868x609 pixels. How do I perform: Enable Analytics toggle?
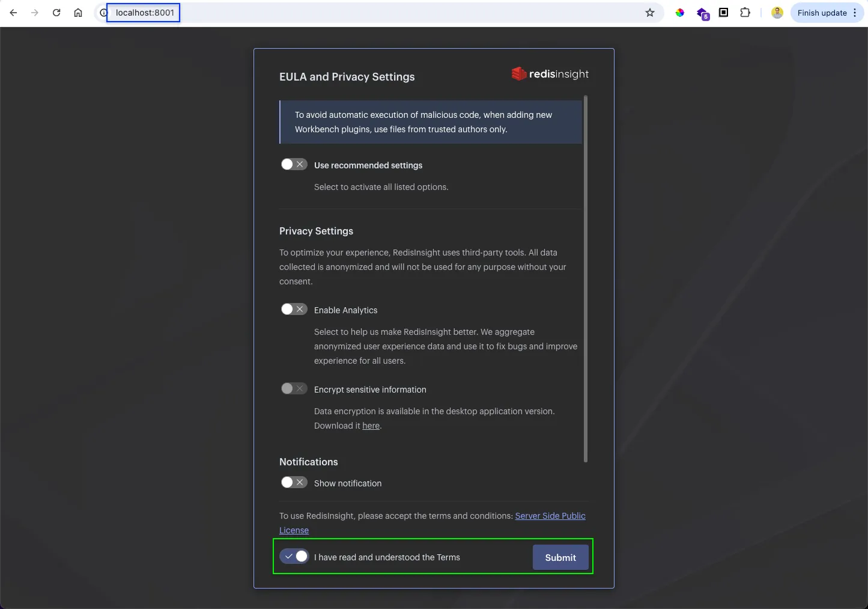pos(294,309)
